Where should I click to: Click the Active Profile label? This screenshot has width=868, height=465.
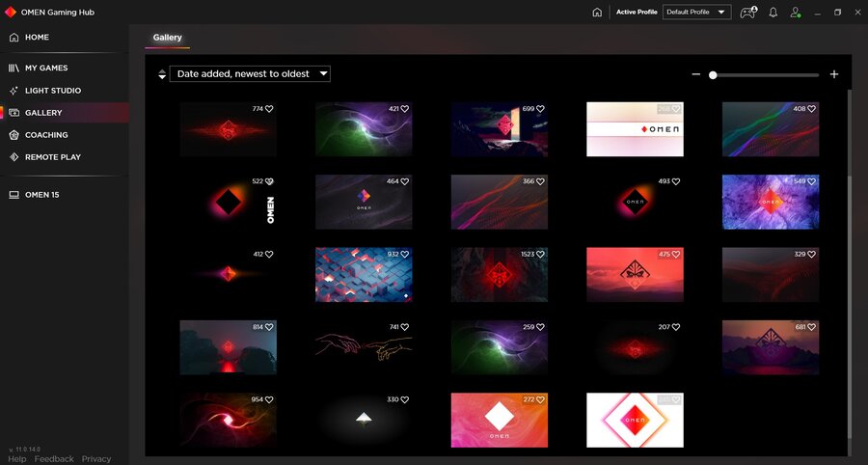click(x=637, y=13)
